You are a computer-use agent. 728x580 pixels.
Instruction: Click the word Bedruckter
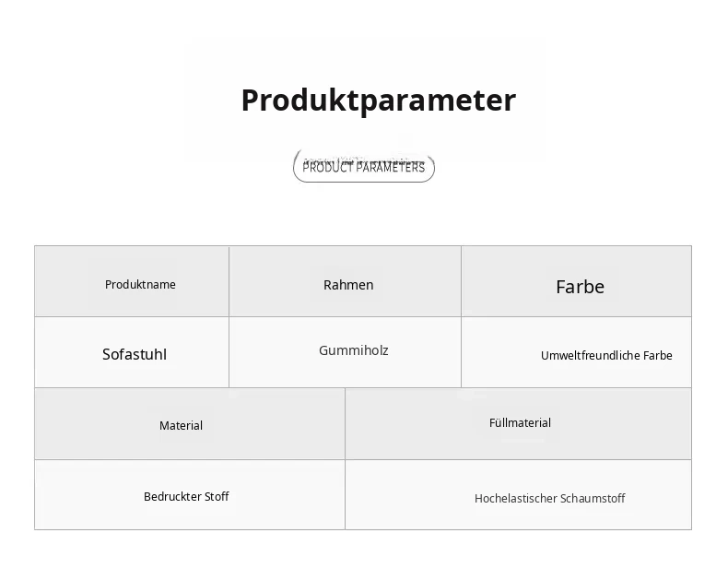[x=172, y=497]
